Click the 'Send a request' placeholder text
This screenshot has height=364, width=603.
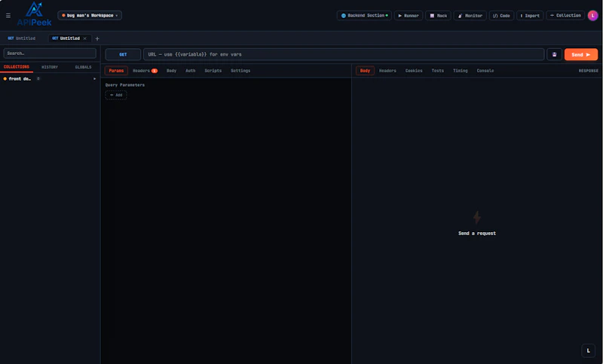pos(477,234)
